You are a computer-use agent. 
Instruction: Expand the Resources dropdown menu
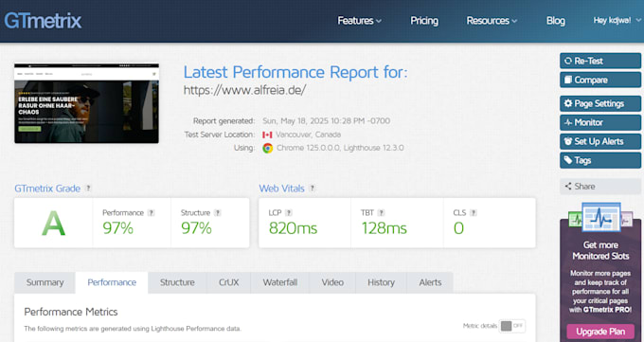[492, 21]
